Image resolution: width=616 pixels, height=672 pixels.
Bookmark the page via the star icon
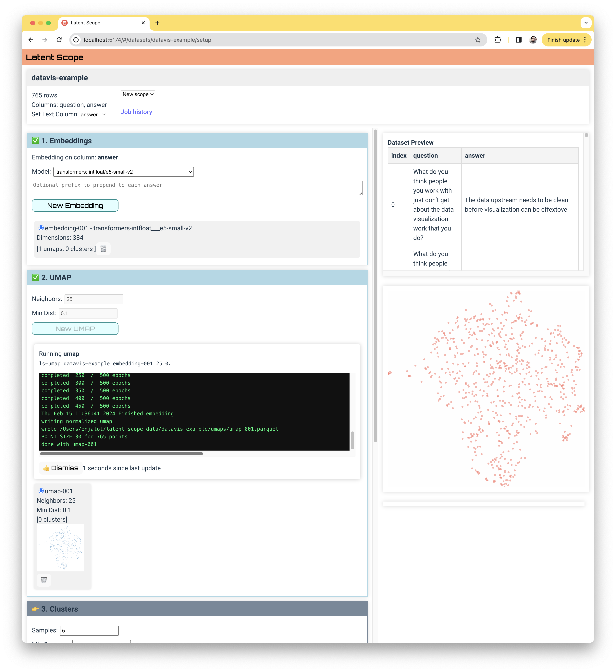coord(478,40)
